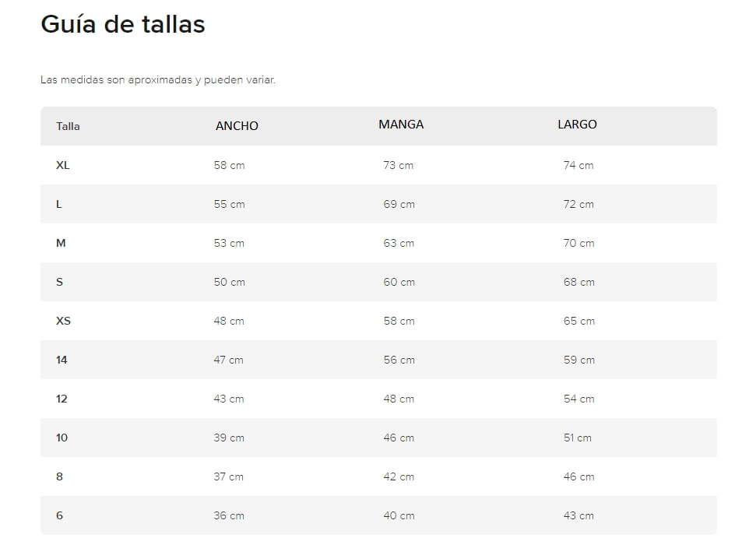Choose the S size row label
The height and width of the screenshot is (559, 756).
coord(60,282)
